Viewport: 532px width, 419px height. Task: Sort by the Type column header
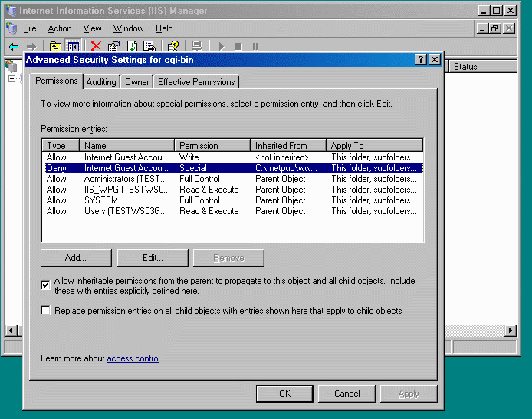pos(61,145)
